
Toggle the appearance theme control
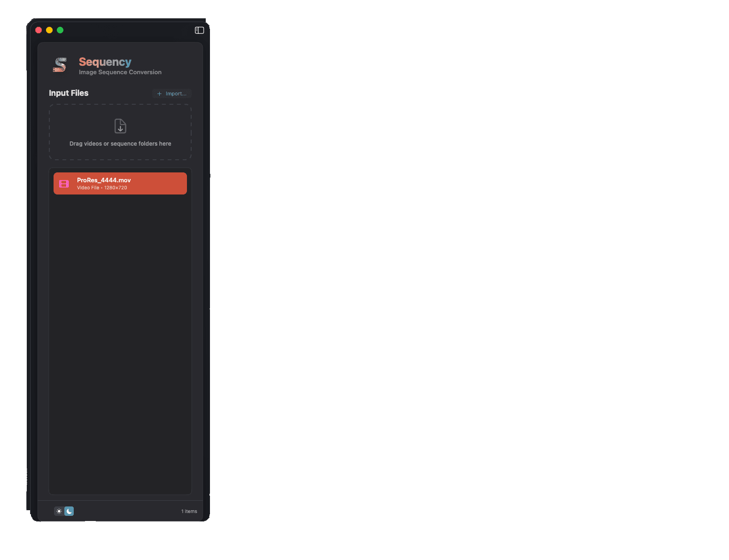(x=64, y=511)
